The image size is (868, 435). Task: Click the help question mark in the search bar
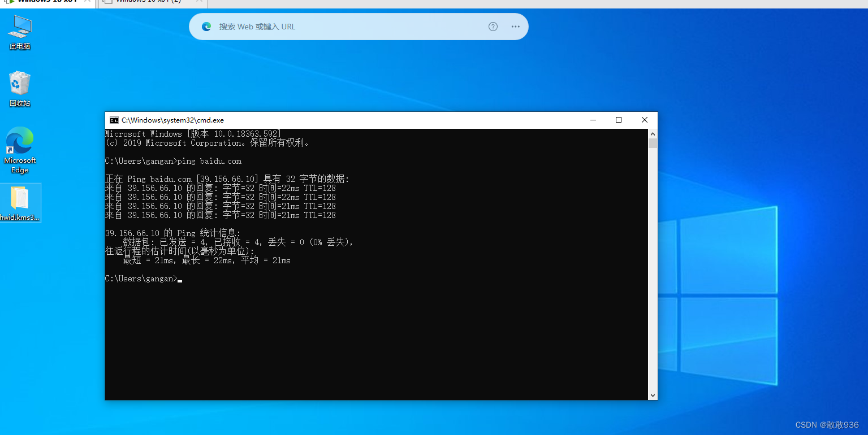click(493, 27)
